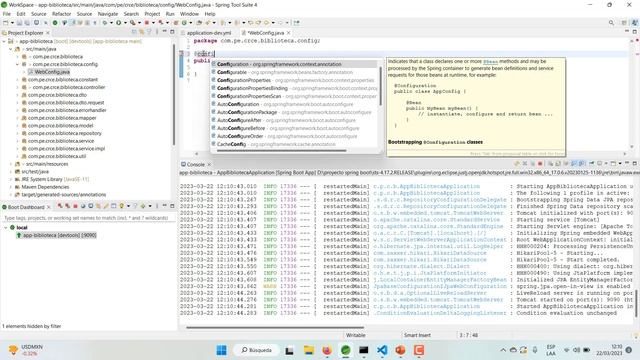Open the dropdown arrow next to the red Stop icon
The width and height of the screenshot is (640, 360).
(153, 23)
